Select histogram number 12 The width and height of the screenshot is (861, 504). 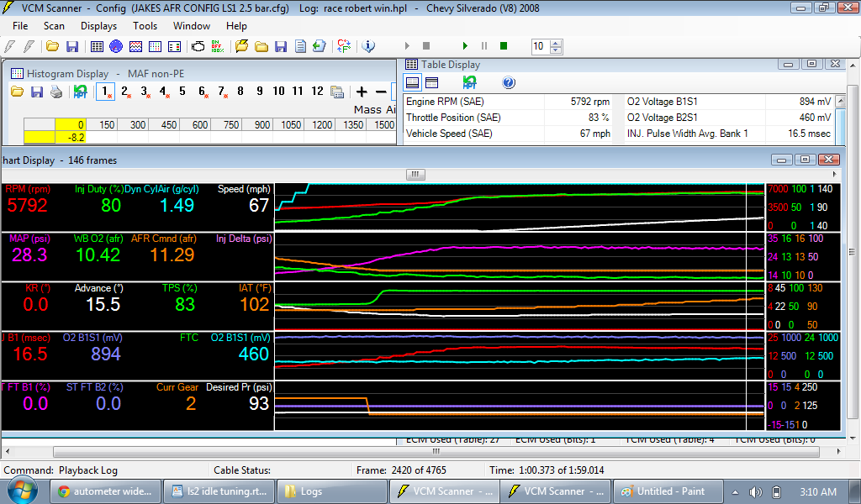[x=317, y=91]
